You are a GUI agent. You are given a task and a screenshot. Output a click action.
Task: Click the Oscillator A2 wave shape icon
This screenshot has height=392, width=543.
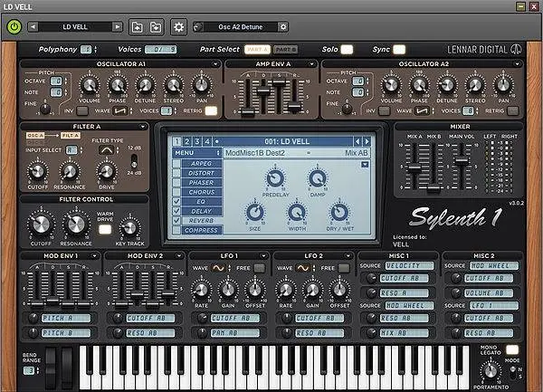pyautogui.click(x=422, y=110)
